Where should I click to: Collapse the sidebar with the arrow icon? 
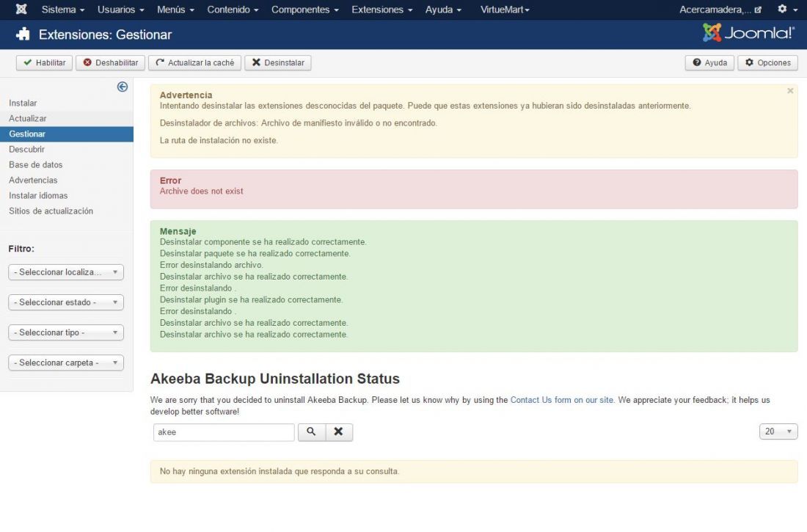(x=122, y=87)
